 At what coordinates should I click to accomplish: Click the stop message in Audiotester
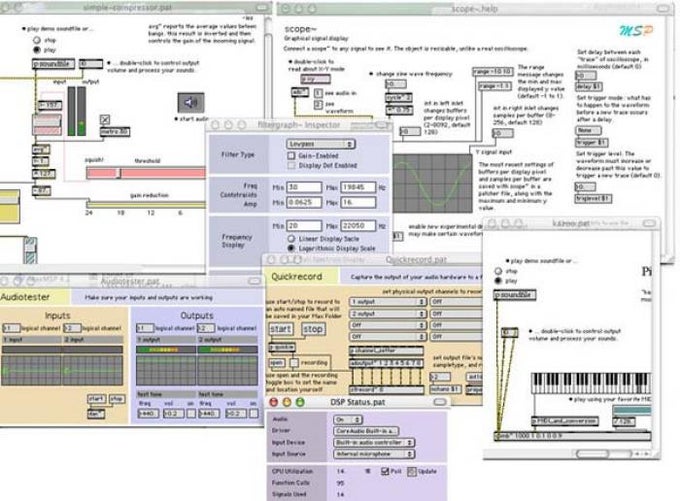(116, 399)
